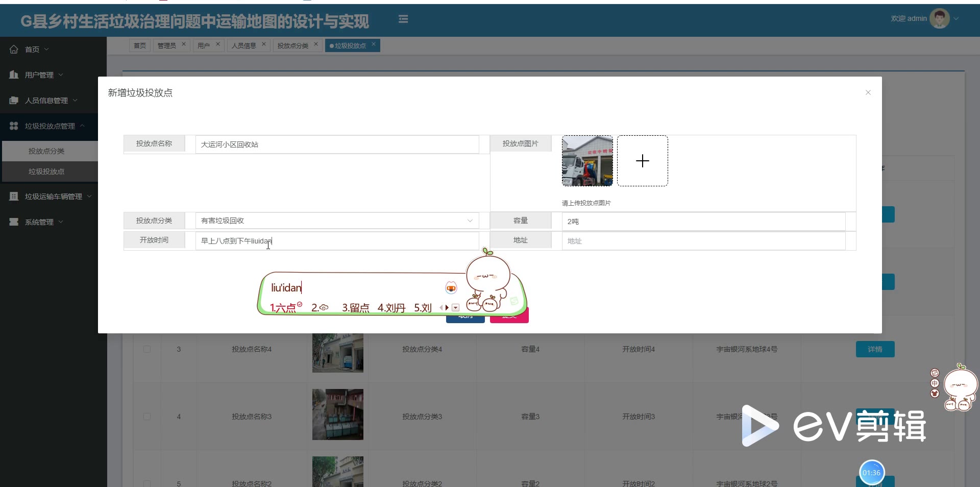Click cell text 投放点名称4
Image resolution: width=980 pixels, height=487 pixels.
click(252, 349)
